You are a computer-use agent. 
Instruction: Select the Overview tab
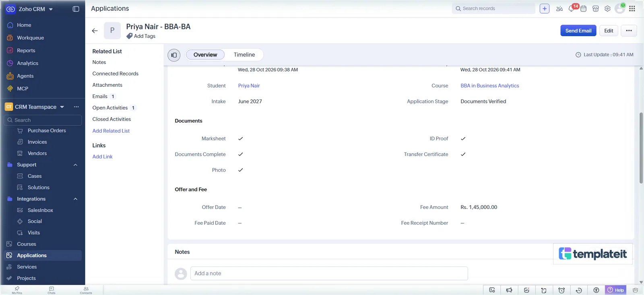205,55
